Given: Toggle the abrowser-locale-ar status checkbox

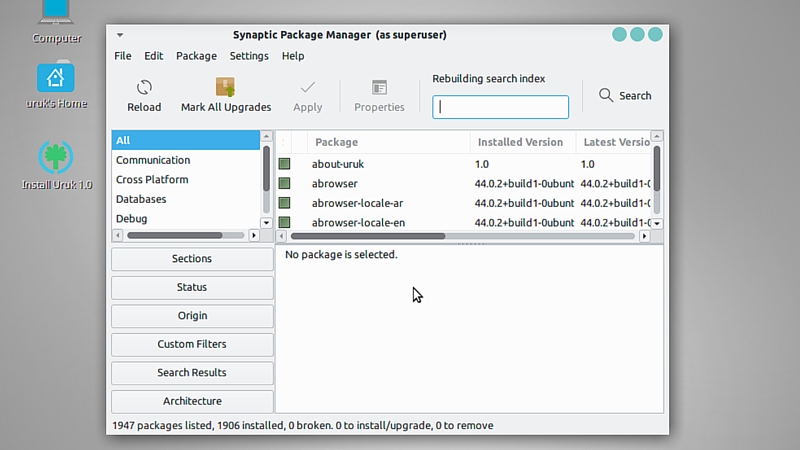Looking at the screenshot, I should 284,203.
